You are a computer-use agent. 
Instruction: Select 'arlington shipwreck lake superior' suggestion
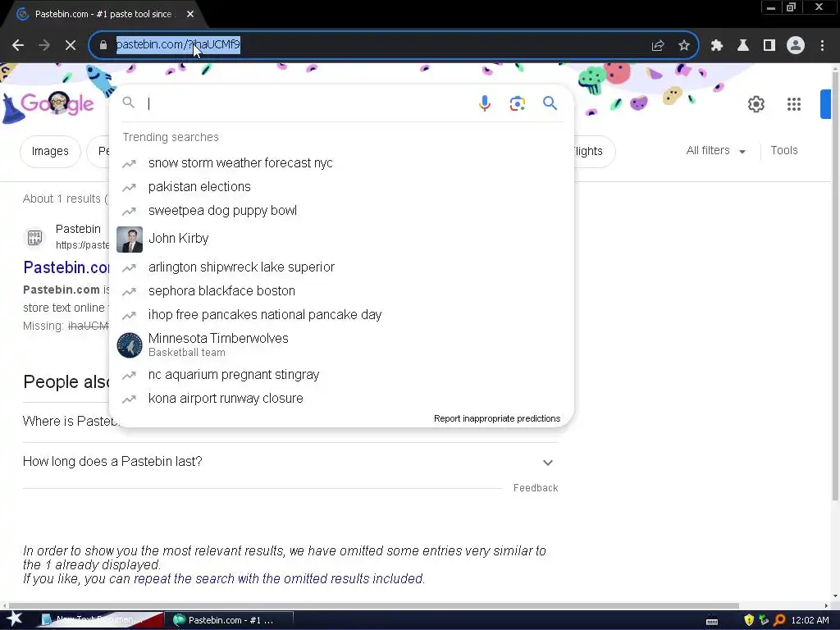tap(341, 267)
